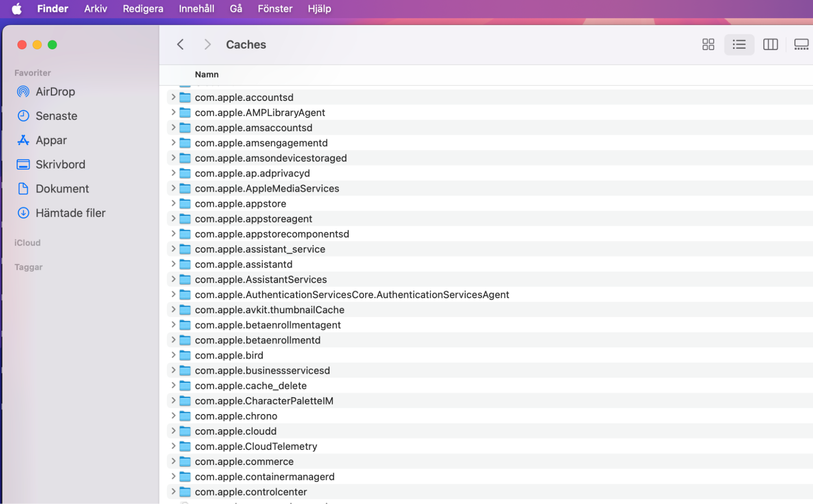Expand the com.apple.commerce folder
The image size is (813, 504).
(x=173, y=462)
